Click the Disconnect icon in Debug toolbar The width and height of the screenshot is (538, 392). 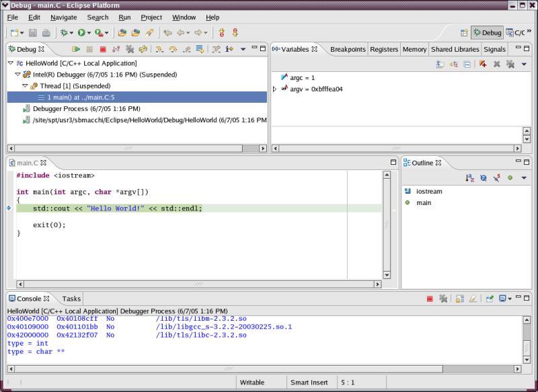[116, 49]
